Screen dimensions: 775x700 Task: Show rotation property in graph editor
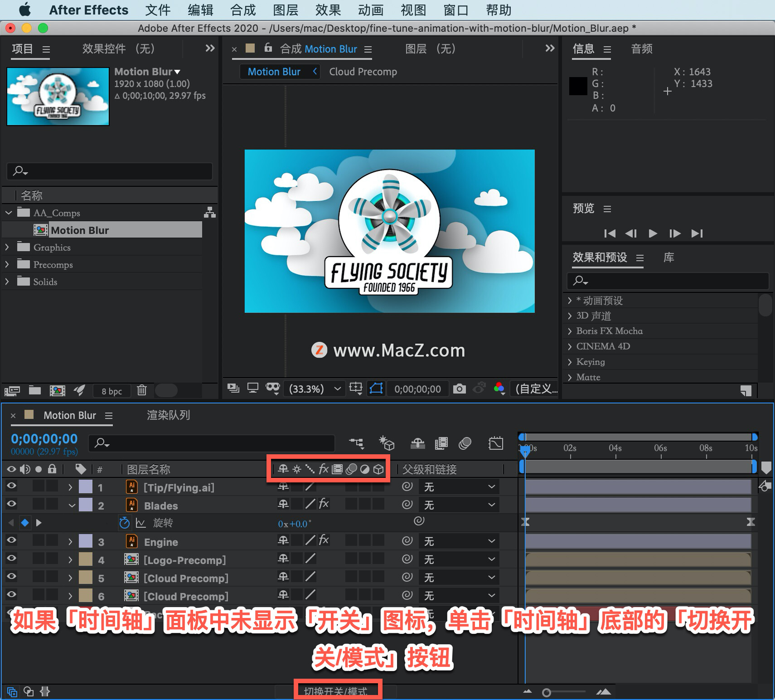(x=140, y=523)
